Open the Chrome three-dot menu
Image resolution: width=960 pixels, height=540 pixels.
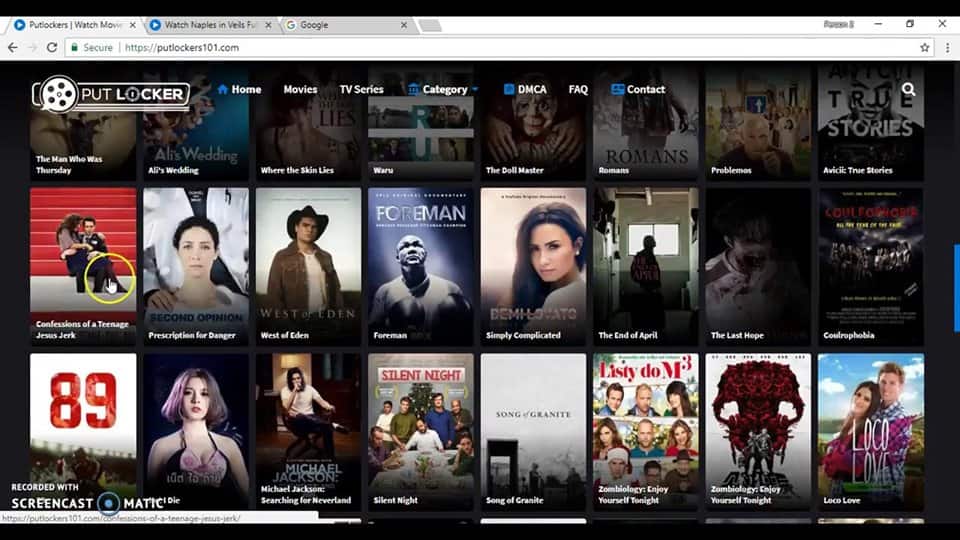[x=947, y=47]
